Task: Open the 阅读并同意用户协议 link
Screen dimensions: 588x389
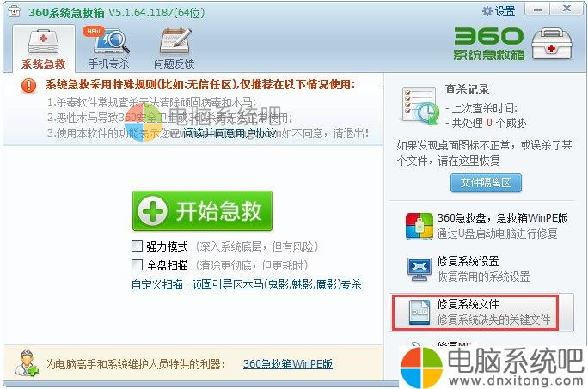Action: point(230,133)
